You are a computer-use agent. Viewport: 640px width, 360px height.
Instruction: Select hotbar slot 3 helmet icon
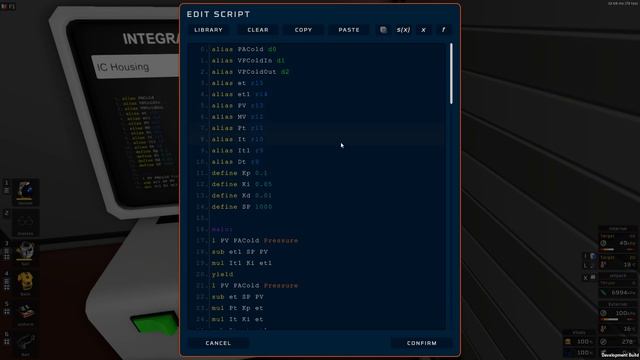click(25, 252)
